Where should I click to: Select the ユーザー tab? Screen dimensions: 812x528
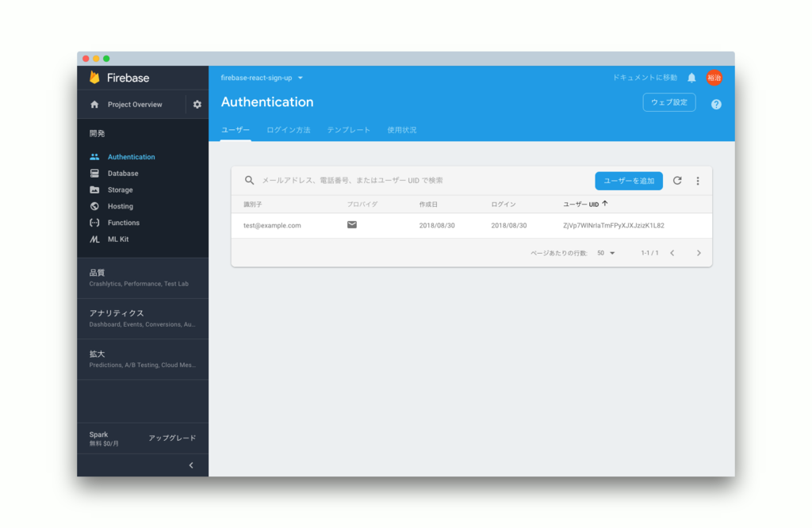(236, 130)
